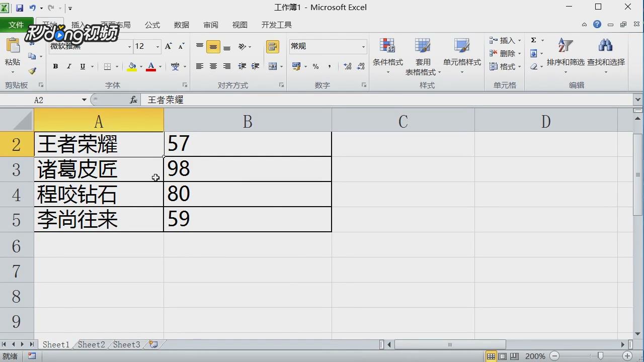The width and height of the screenshot is (644, 362).
Task: Click the formula bar showing 王者荣耀
Action: (387, 100)
